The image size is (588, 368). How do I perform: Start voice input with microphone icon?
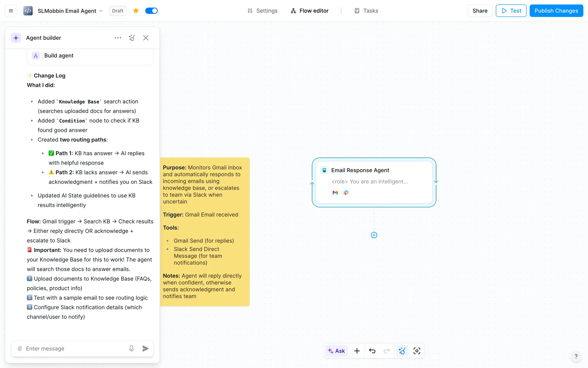pyautogui.click(x=131, y=348)
